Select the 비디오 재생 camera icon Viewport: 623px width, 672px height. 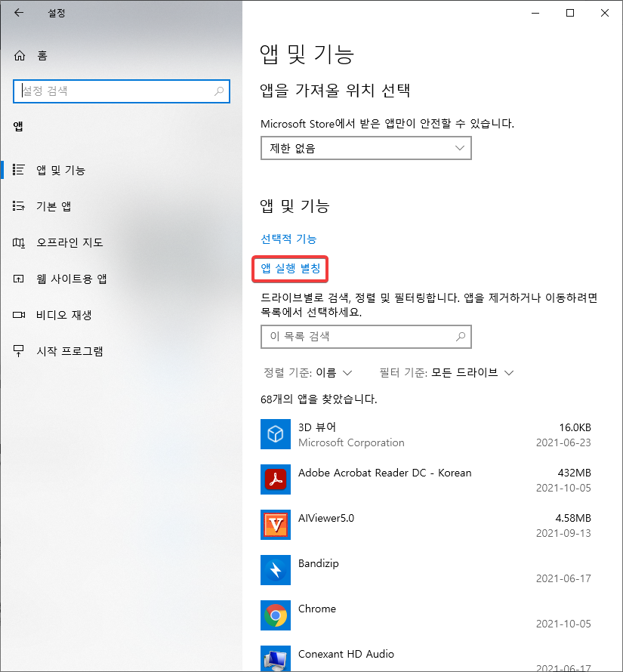click(x=18, y=315)
